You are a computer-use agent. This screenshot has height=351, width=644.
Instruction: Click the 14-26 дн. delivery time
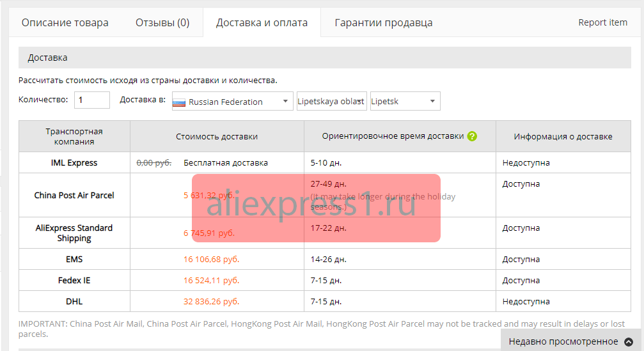coord(329,260)
